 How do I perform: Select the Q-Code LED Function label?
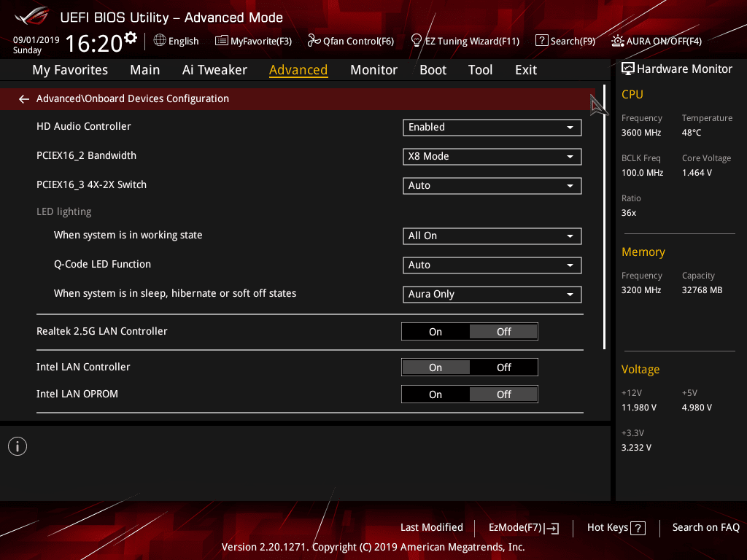point(102,264)
